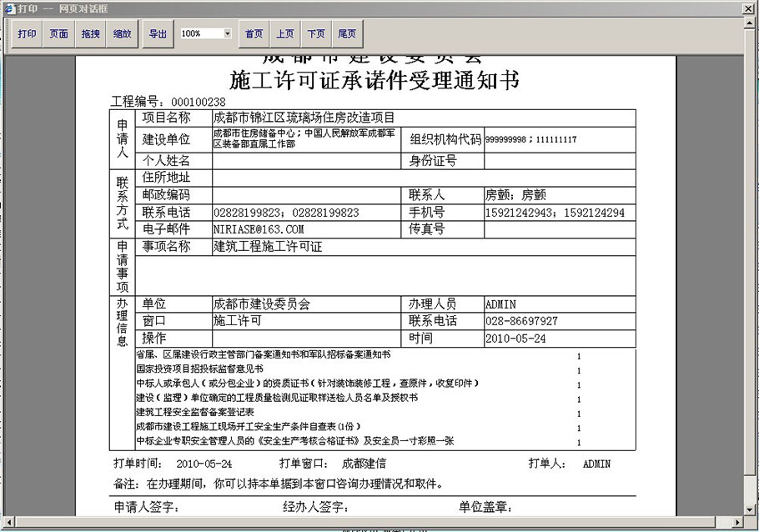This screenshot has height=532, width=759.
Task: Close the 打印 web dialog window
Action: tap(748, 8)
